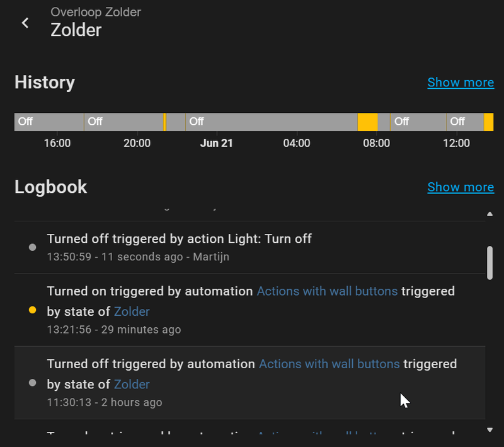Image resolution: width=504 pixels, height=447 pixels.
Task: Select the first Off segment in the history bar
Action: pos(47,121)
